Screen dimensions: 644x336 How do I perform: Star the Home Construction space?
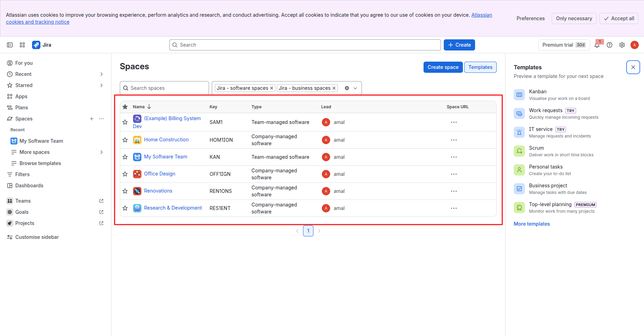click(x=125, y=140)
